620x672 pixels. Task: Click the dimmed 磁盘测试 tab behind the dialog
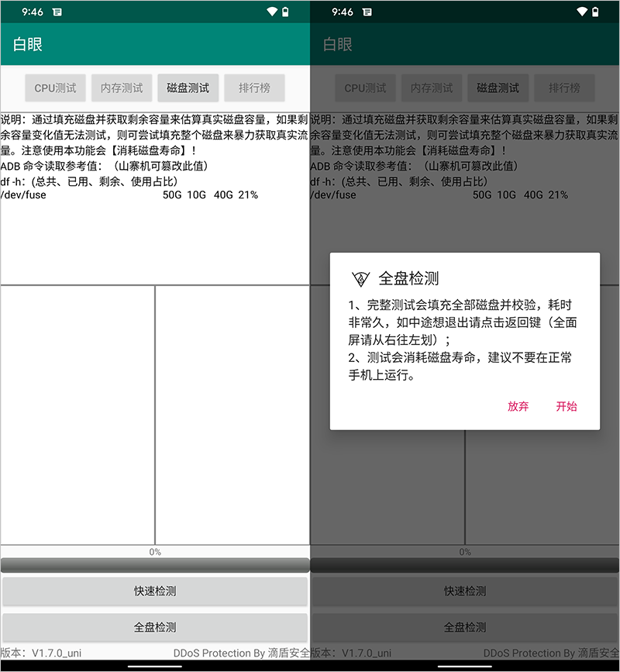(x=498, y=88)
